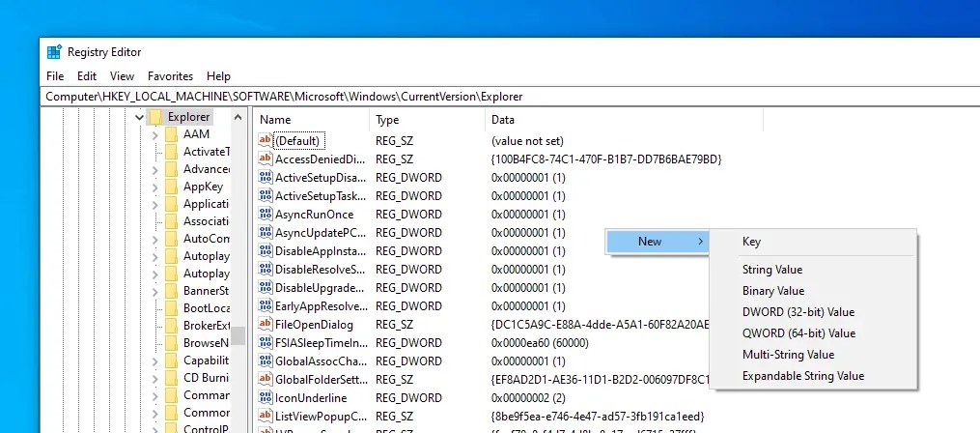Click the CD Burning folder icon
The height and width of the screenshot is (433, 980).
click(x=171, y=378)
